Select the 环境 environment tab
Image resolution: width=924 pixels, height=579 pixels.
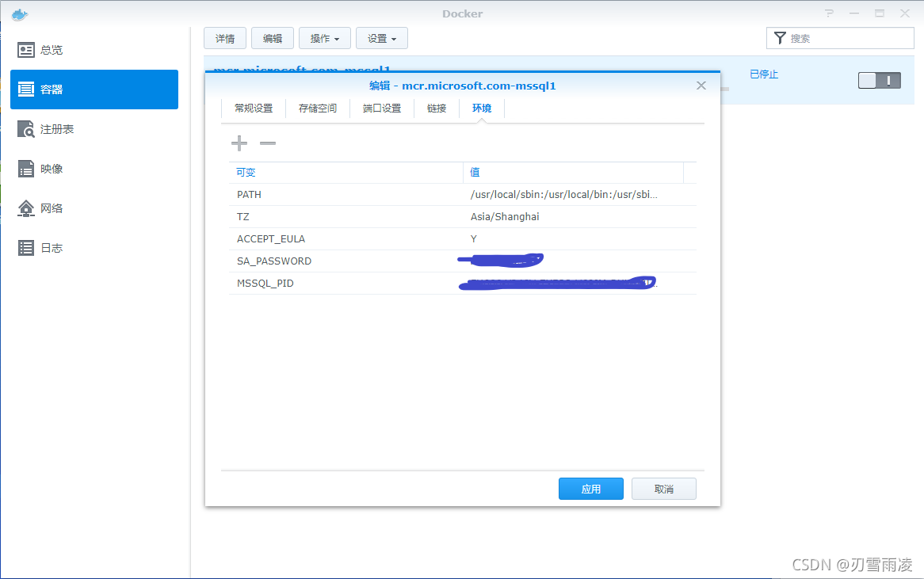[482, 109]
